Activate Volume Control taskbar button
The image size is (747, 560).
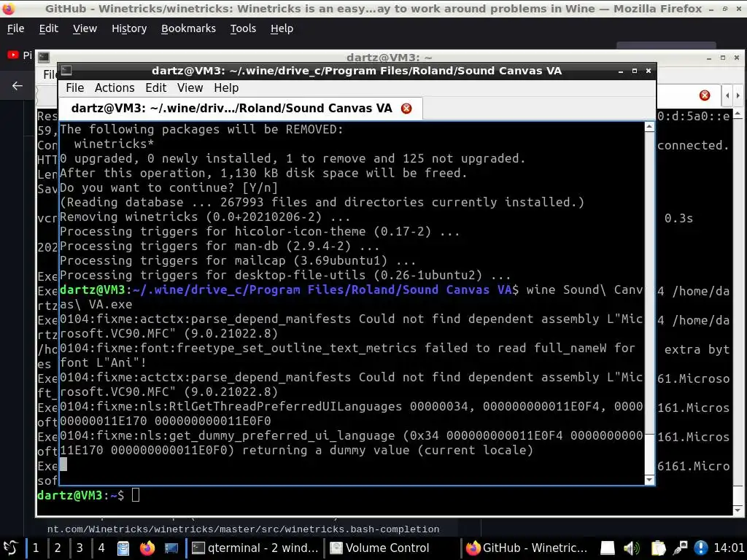[392, 548]
